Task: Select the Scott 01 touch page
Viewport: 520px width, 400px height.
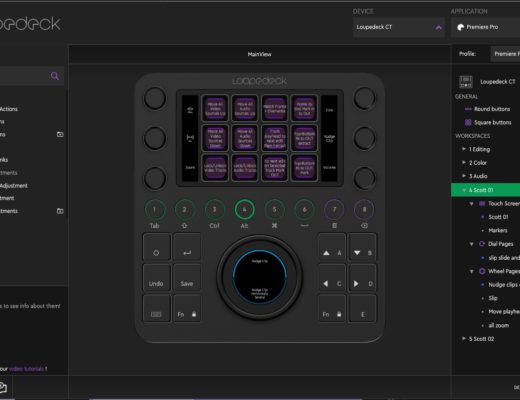Action: coord(498,217)
